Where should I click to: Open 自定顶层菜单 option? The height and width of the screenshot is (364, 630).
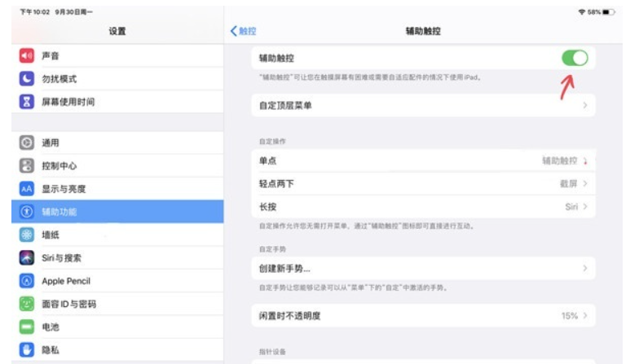tap(424, 105)
